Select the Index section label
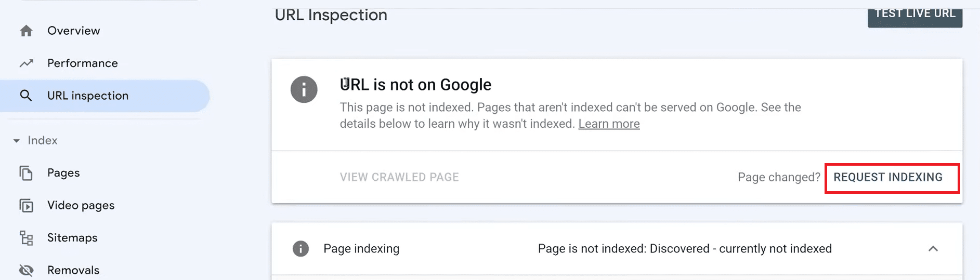 tap(43, 141)
